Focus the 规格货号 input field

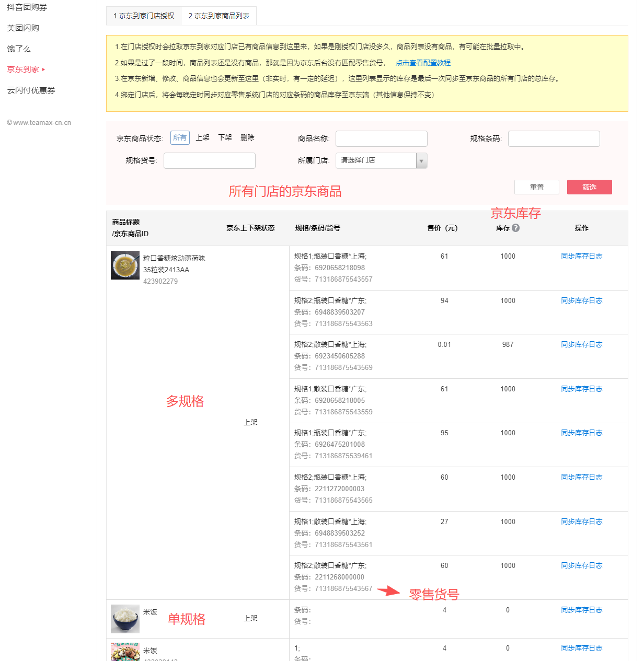pos(210,160)
